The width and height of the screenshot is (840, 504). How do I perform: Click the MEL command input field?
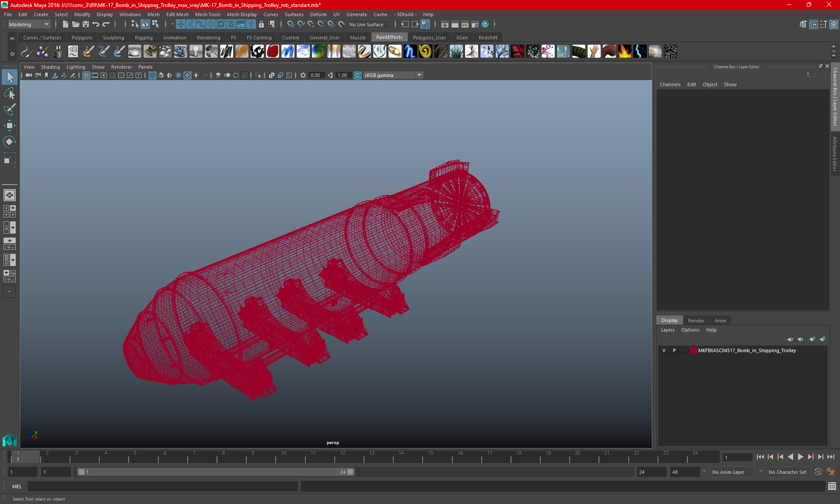162,486
